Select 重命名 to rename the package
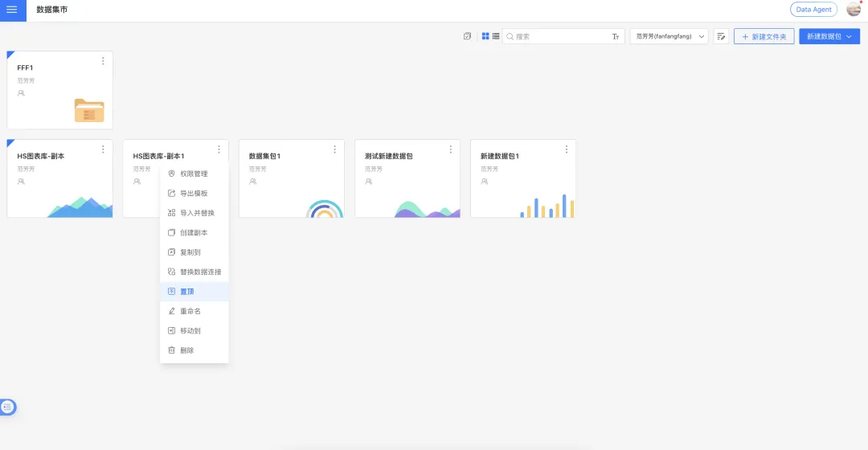This screenshot has width=868, height=450. tap(194, 311)
